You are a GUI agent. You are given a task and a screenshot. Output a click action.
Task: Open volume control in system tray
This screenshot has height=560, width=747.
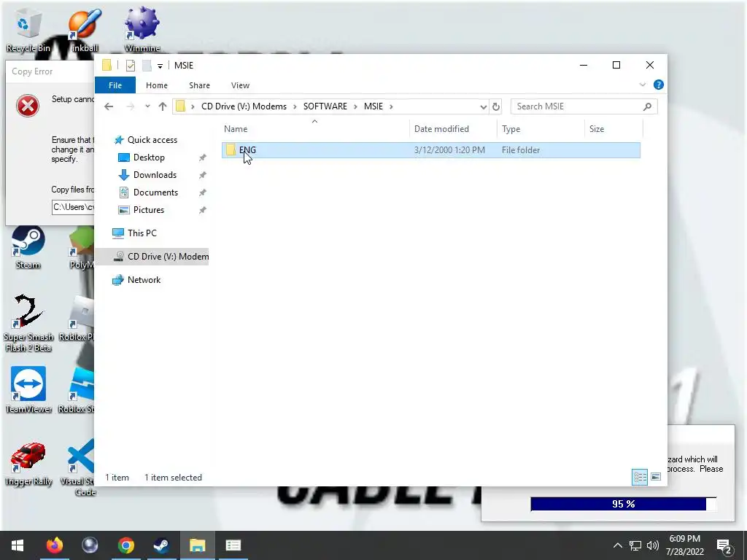click(x=653, y=545)
